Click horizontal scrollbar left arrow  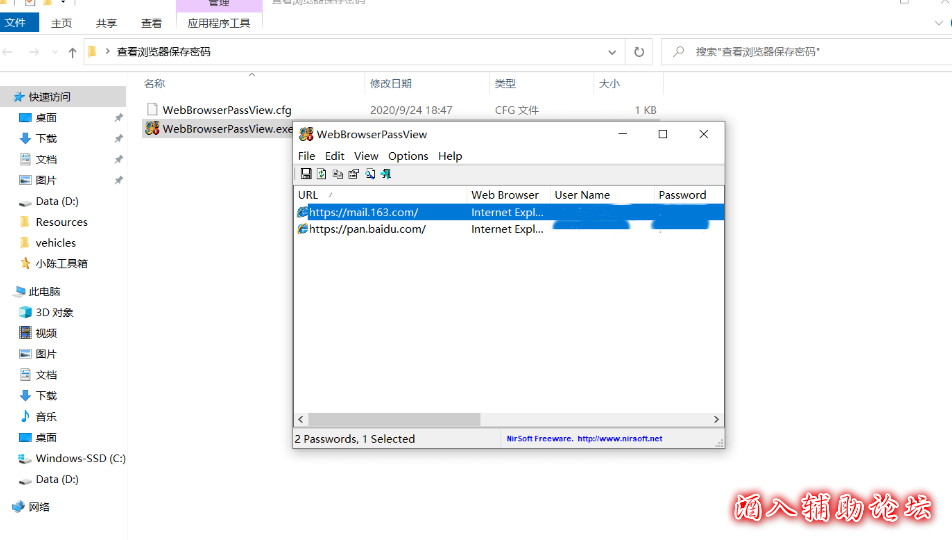coord(301,419)
